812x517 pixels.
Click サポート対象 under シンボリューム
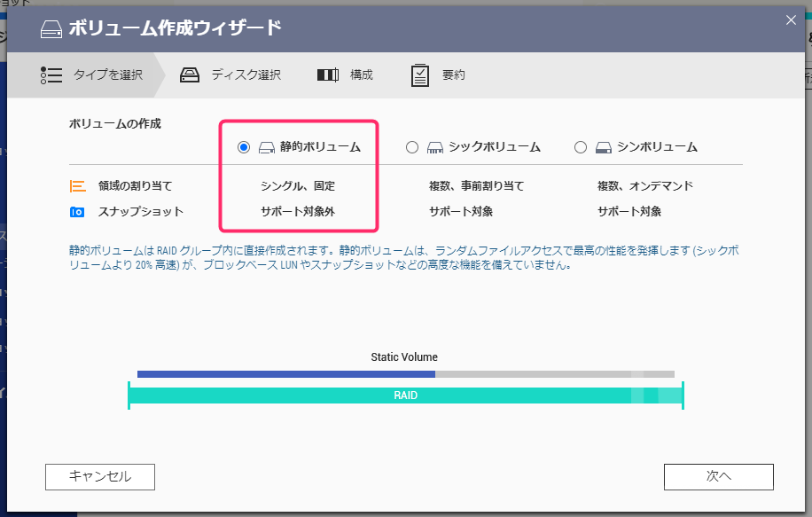tap(629, 211)
